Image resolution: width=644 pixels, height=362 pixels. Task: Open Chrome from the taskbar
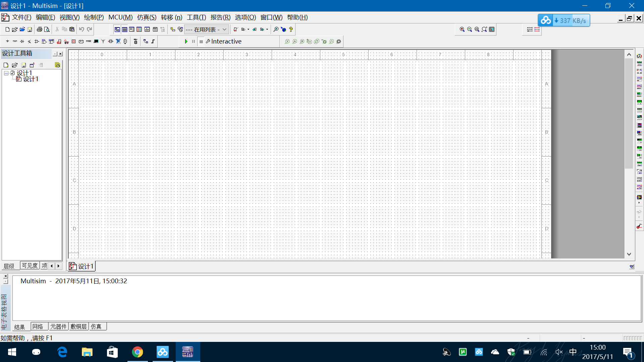pos(137,352)
